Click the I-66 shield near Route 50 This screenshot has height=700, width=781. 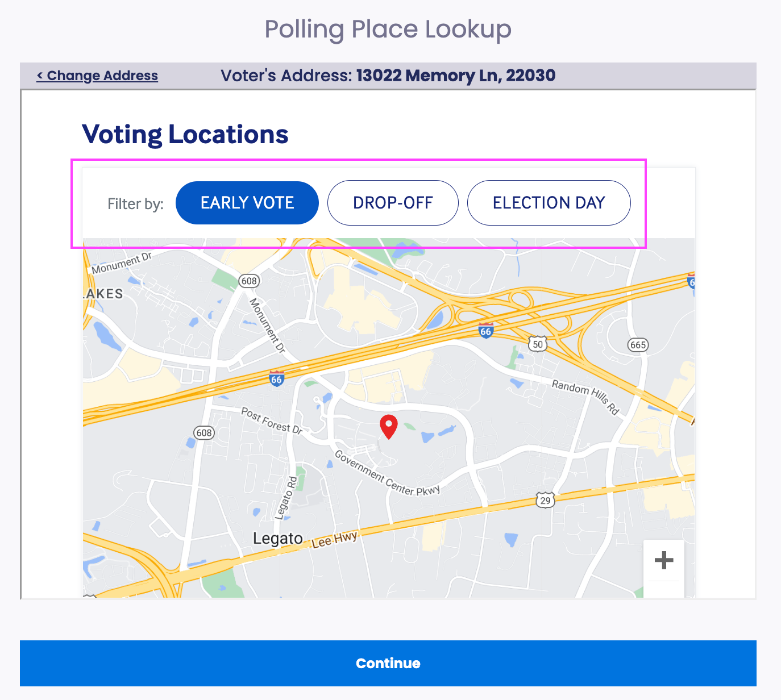pyautogui.click(x=485, y=330)
